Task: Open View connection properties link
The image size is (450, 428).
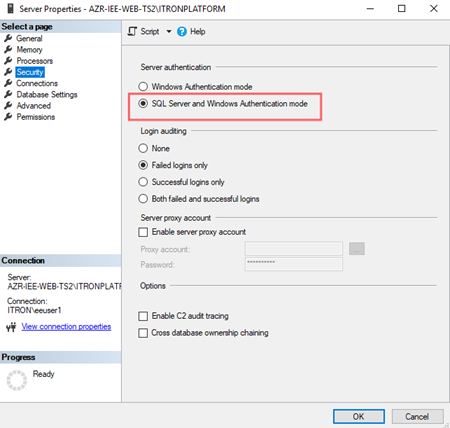Action: point(66,327)
